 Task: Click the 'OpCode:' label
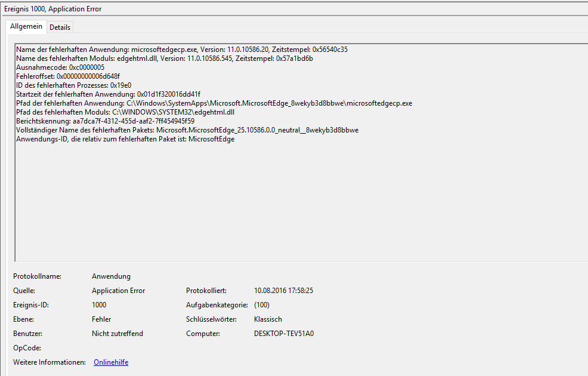[x=27, y=348]
